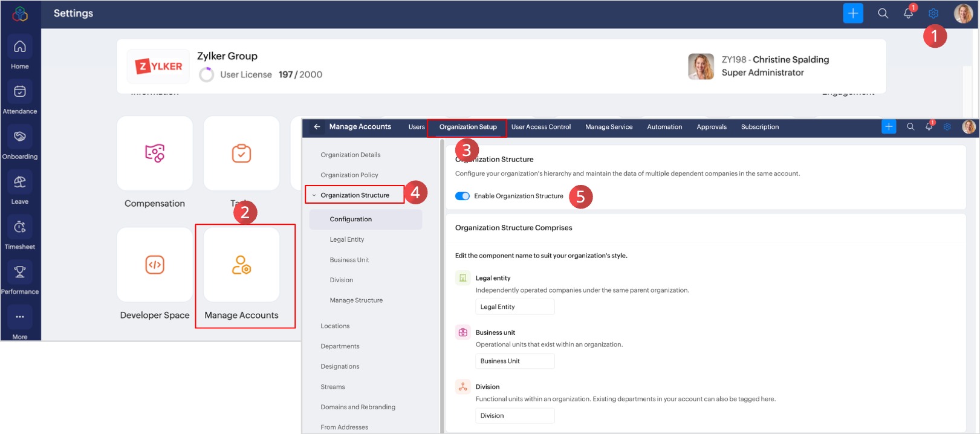Viewport: 980px width, 434px height.
Task: Click the top-bar notification bell icon
Action: pos(908,13)
